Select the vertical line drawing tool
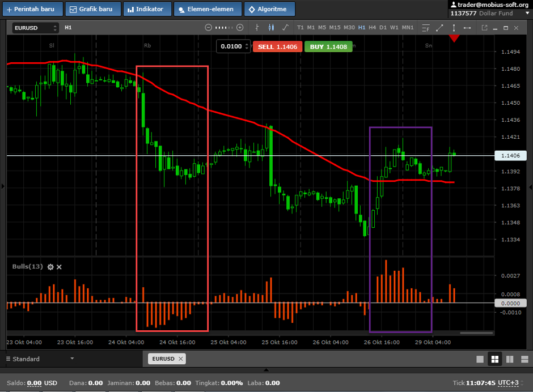The height and width of the screenshot is (392, 533). pos(454,28)
